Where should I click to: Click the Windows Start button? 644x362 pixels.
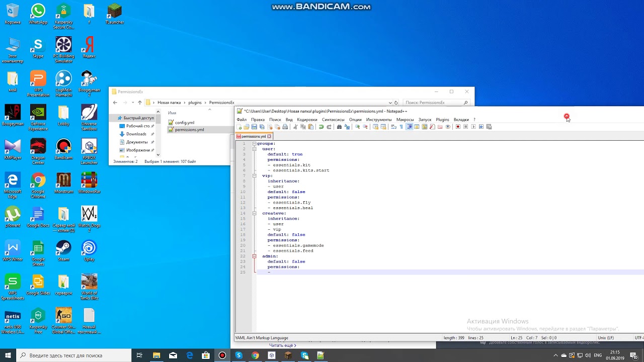click(8, 355)
